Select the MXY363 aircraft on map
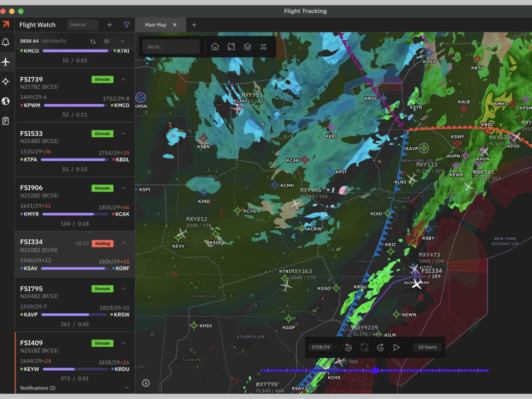Viewport: 532px width, 399px height. pyautogui.click(x=286, y=286)
